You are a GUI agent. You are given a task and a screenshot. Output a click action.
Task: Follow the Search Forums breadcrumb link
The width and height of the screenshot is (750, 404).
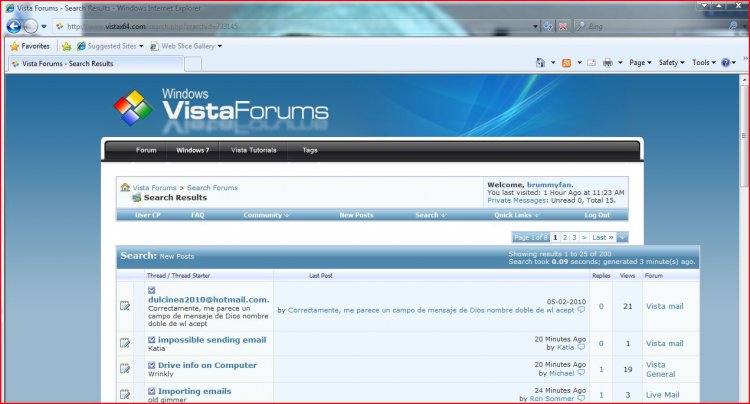212,188
